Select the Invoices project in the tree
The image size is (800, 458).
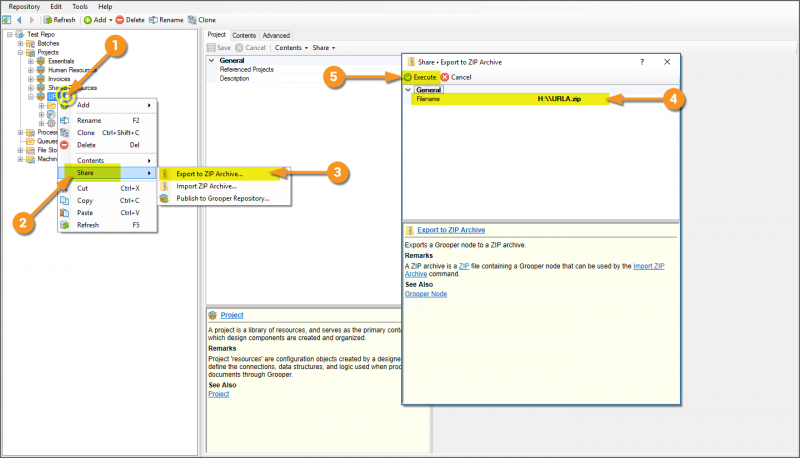pyautogui.click(x=60, y=79)
